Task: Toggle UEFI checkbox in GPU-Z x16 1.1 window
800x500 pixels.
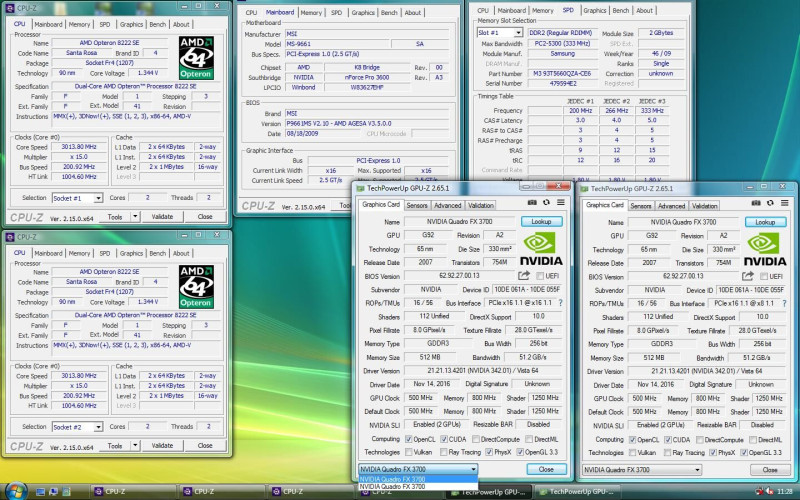Action: coord(540,276)
